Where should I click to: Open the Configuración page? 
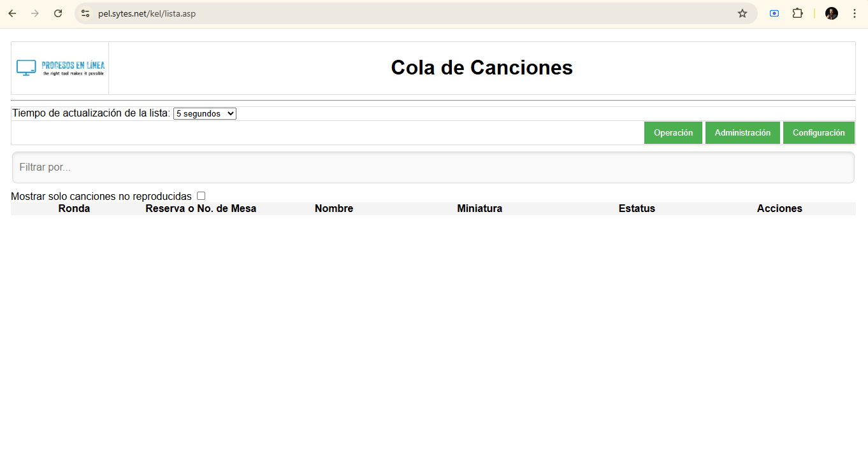pos(818,133)
